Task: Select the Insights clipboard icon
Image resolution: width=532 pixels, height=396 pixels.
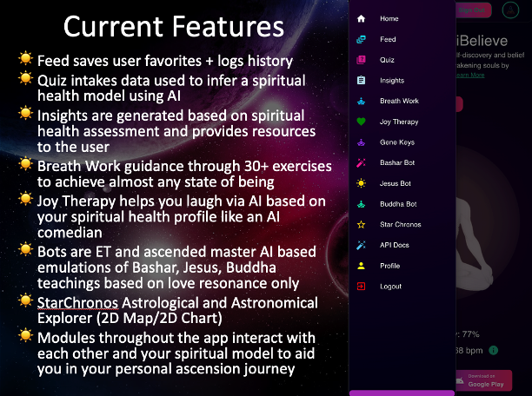Action: (361, 81)
